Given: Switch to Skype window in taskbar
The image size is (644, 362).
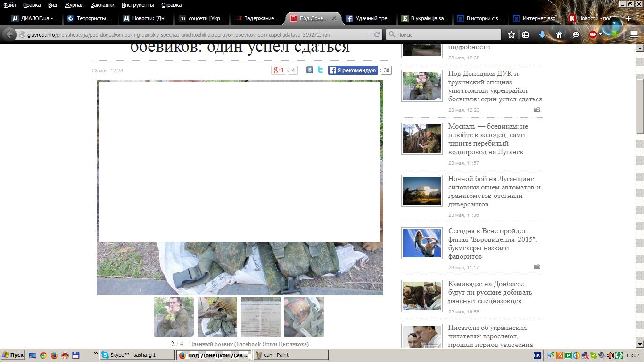Looking at the screenshot, I should [x=137, y=355].
